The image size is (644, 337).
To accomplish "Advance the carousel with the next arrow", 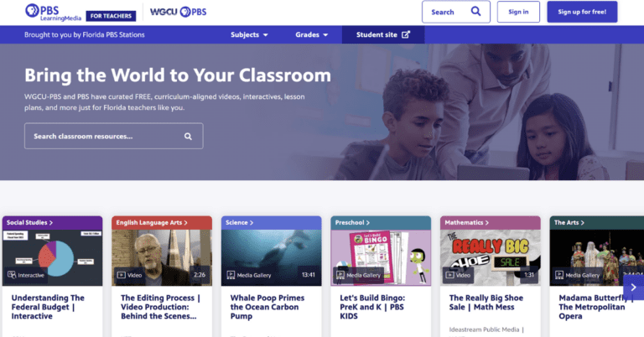I will pos(633,287).
